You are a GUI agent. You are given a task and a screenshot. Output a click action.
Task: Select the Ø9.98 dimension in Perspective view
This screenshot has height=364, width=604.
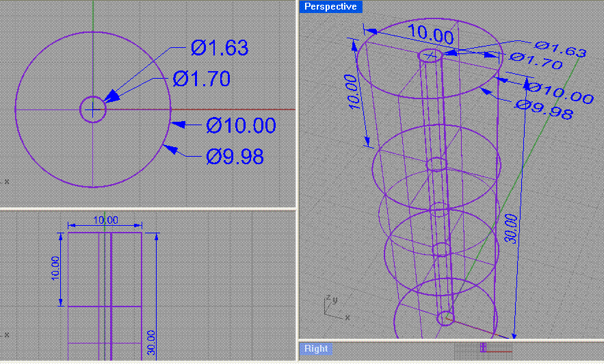(544, 109)
